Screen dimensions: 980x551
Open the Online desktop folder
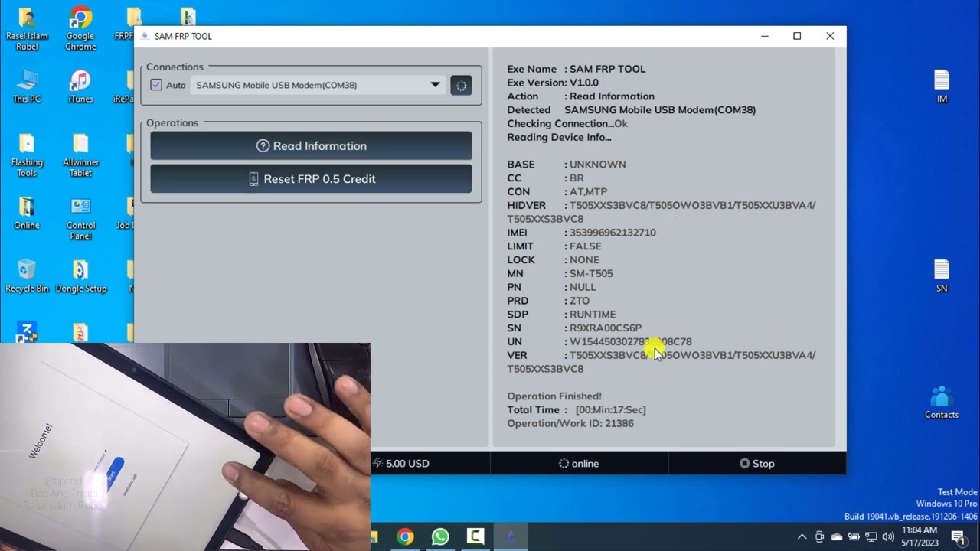(x=27, y=214)
